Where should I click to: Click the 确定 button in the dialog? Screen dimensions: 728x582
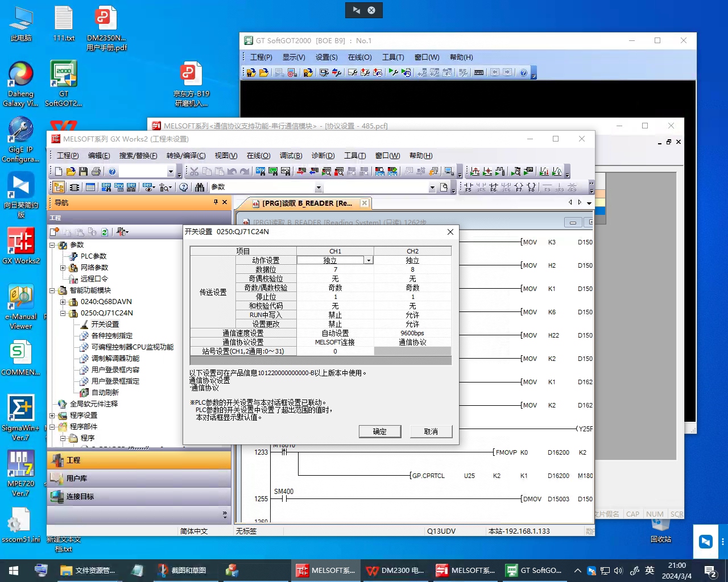[x=379, y=431]
